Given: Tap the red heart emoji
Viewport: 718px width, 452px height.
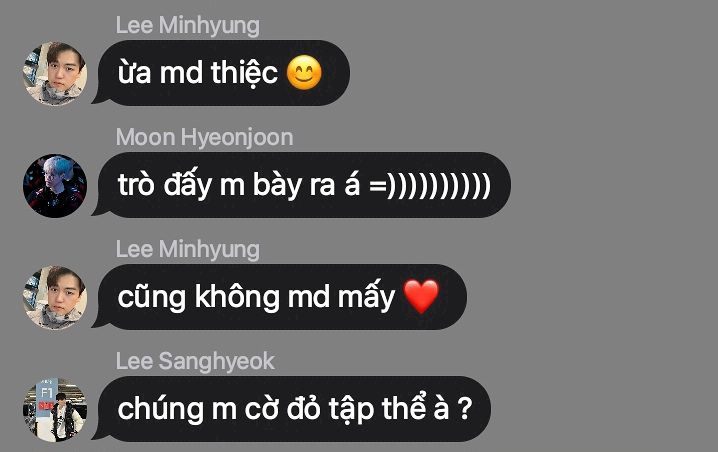Looking at the screenshot, I should (421, 297).
